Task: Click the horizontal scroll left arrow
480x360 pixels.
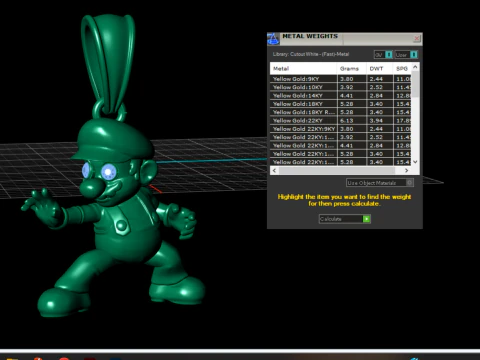Action: tap(274, 170)
